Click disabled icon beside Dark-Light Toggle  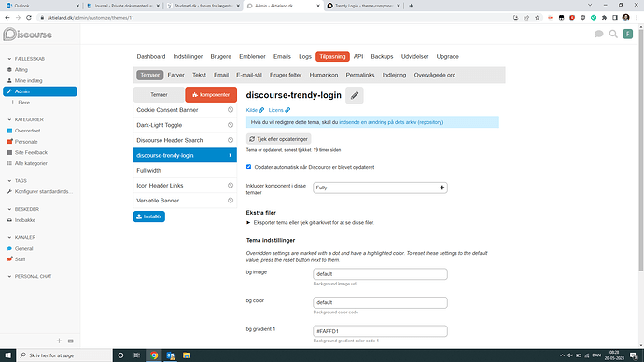click(x=231, y=125)
